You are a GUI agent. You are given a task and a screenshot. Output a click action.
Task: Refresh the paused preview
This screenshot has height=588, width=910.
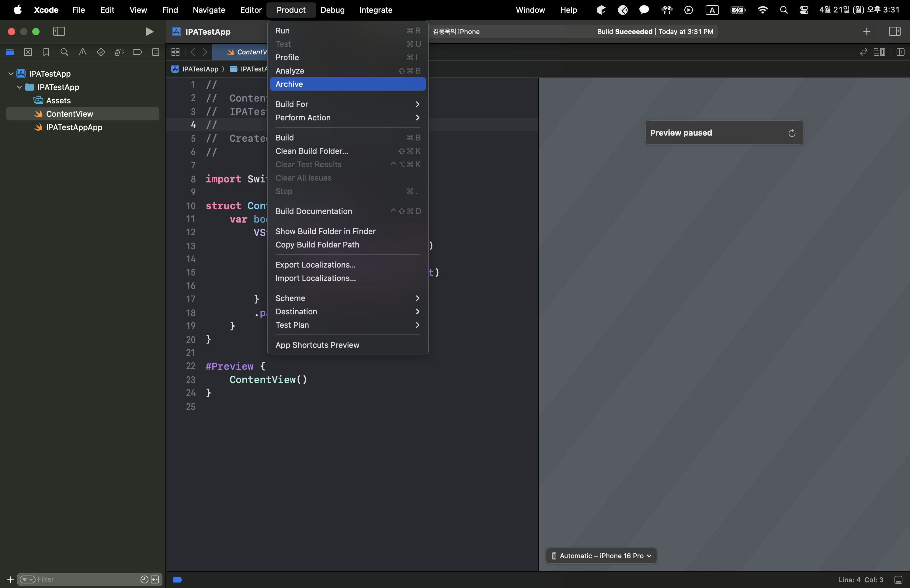click(792, 133)
